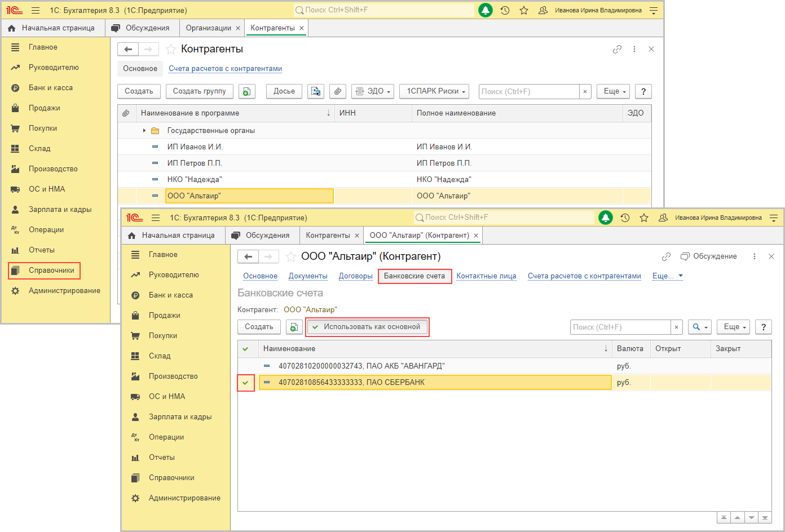Open three-dots menu in the Альтаир form header
This screenshot has width=785, height=532.
[x=755, y=256]
